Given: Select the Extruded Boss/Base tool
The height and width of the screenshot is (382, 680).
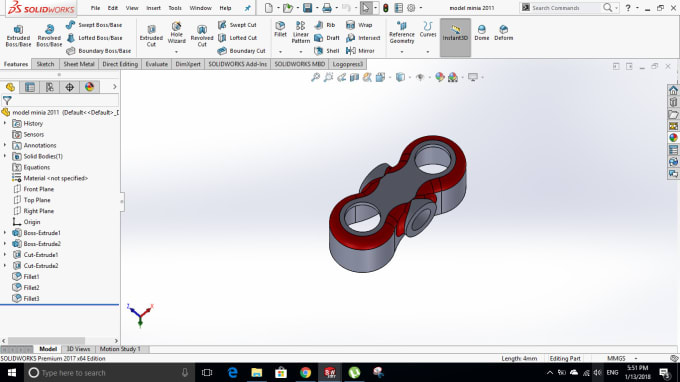Looking at the screenshot, I should pos(18,36).
